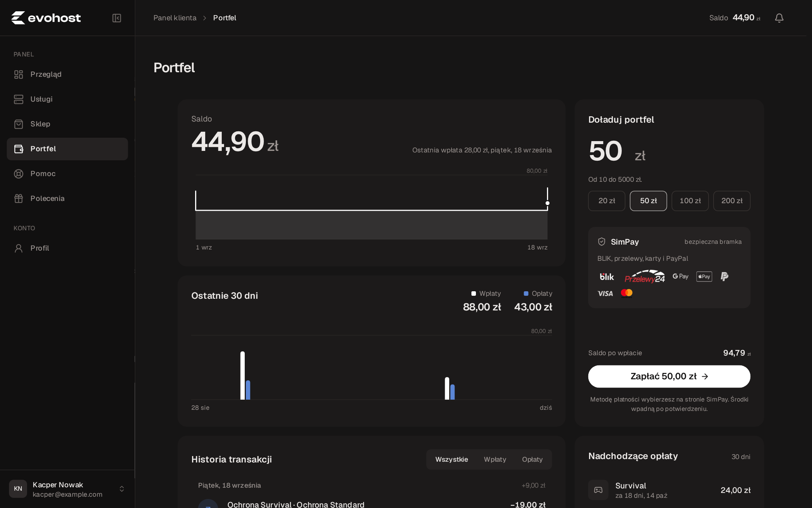Viewport: 812px width, 508px height.
Task: Click the tall white deposits bar
Action: point(242,376)
